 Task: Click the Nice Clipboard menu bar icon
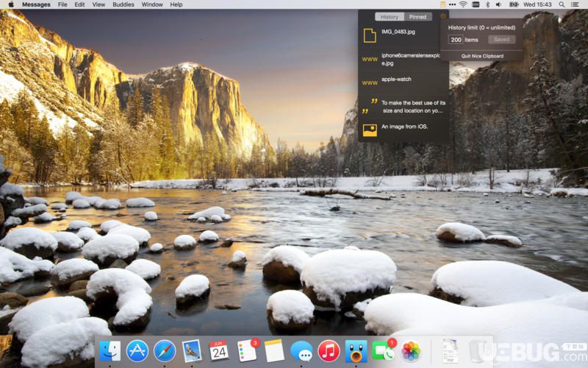(x=443, y=4)
